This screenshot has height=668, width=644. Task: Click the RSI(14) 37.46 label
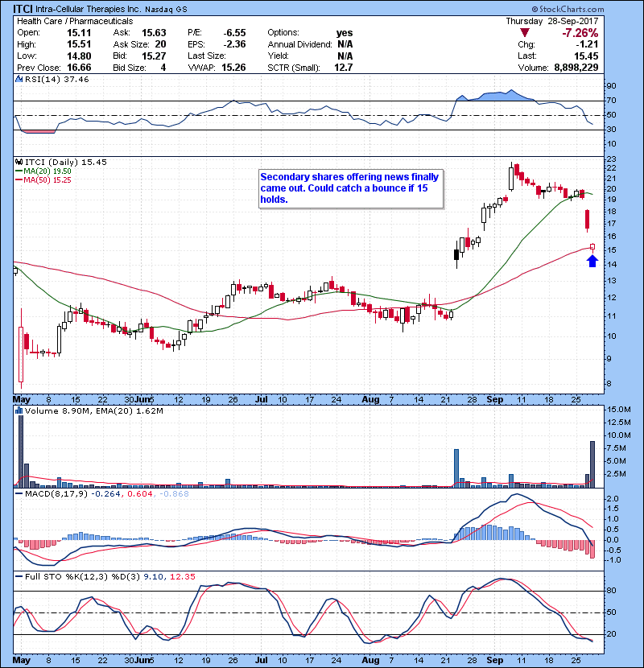click(56, 79)
